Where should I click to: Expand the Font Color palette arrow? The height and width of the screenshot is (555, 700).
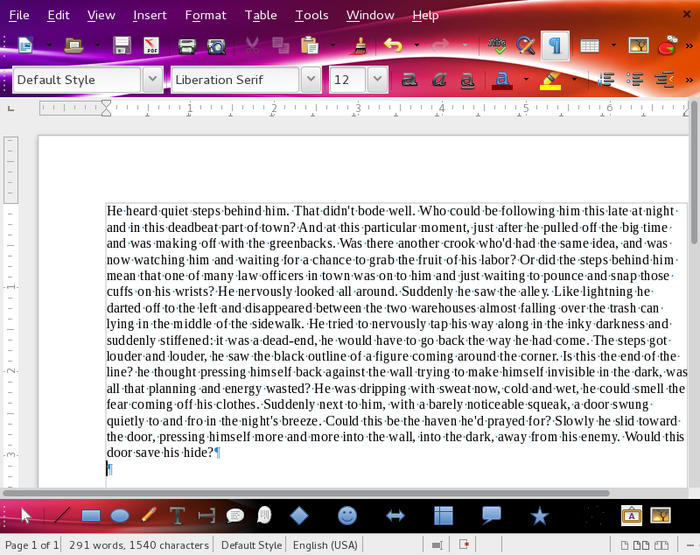point(526,79)
